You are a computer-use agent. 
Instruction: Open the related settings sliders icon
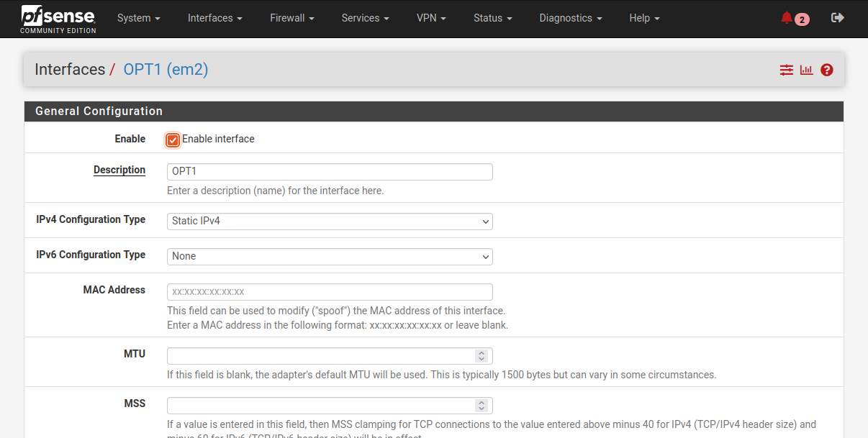[x=786, y=70]
